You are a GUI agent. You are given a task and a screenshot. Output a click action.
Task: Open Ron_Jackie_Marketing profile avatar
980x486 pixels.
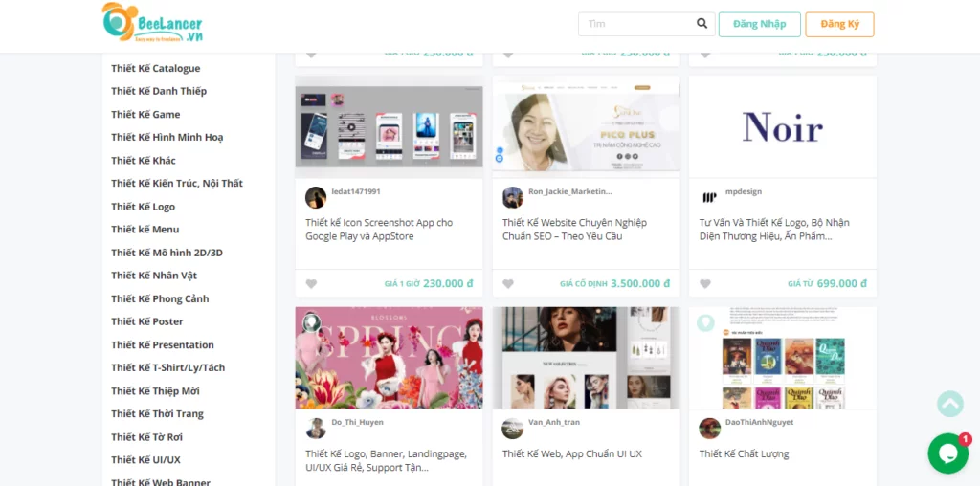513,197
